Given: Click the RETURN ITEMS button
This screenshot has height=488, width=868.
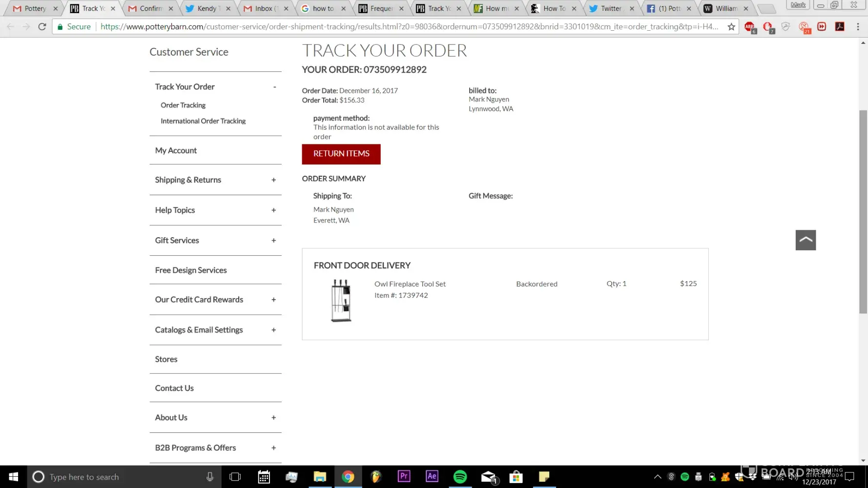Looking at the screenshot, I should click(x=341, y=154).
